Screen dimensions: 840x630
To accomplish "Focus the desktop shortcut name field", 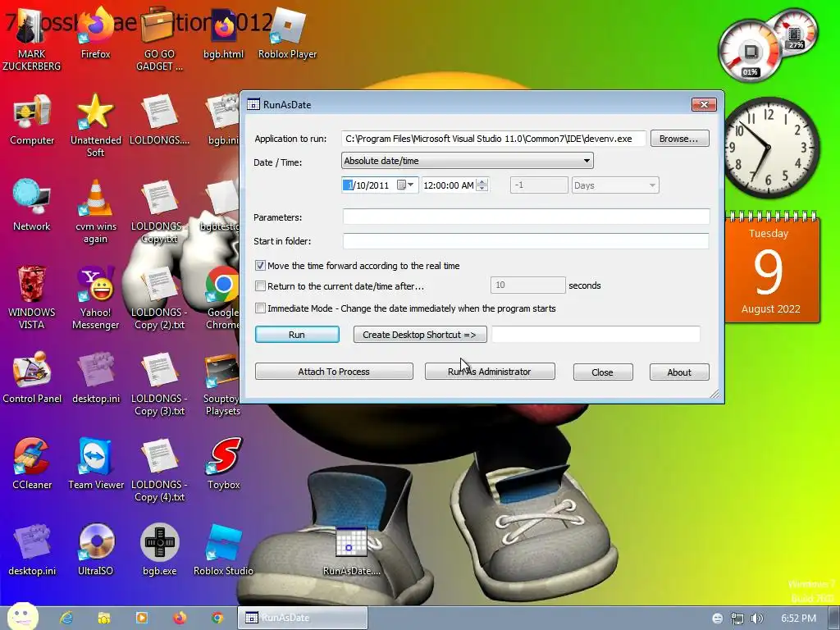I will (596, 335).
